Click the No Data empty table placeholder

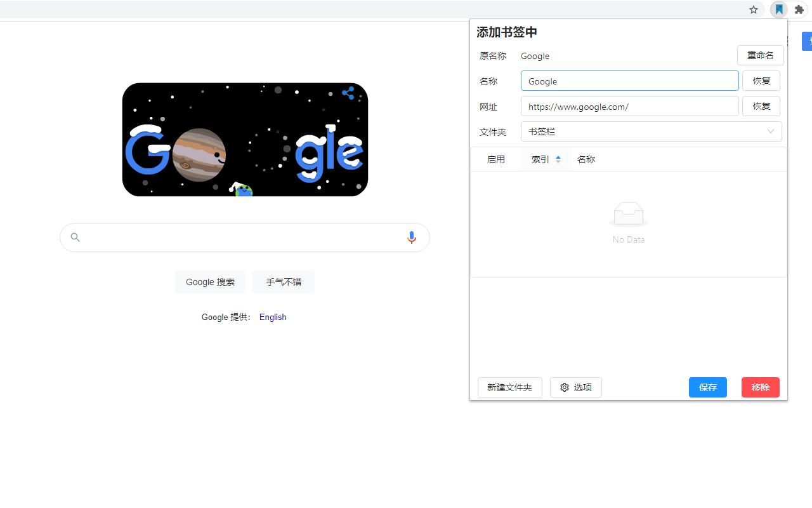(629, 224)
